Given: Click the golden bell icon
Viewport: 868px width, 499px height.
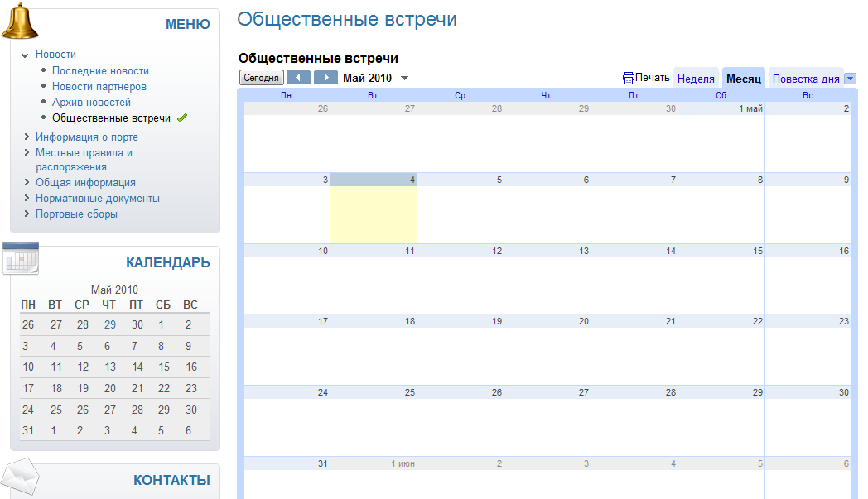Looking at the screenshot, I should (21, 21).
